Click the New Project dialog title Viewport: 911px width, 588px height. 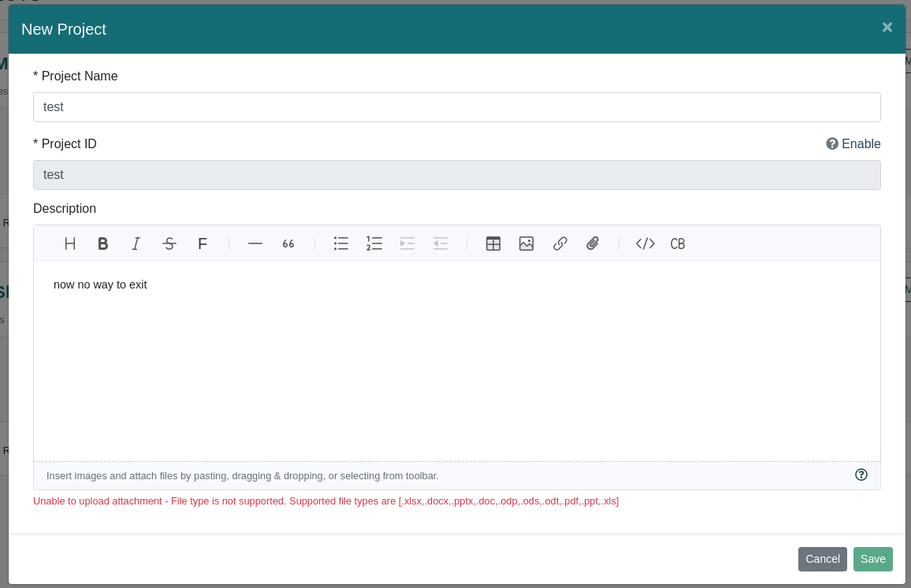(64, 29)
